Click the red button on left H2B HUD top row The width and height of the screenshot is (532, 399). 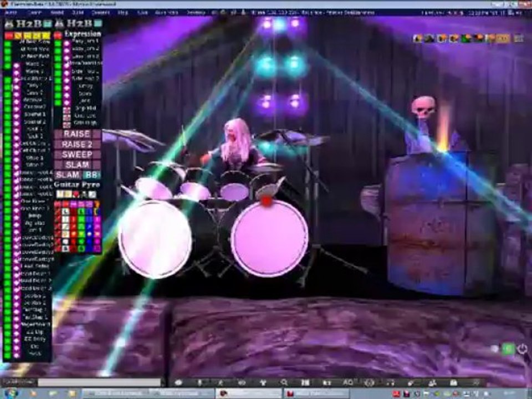(x=8, y=35)
